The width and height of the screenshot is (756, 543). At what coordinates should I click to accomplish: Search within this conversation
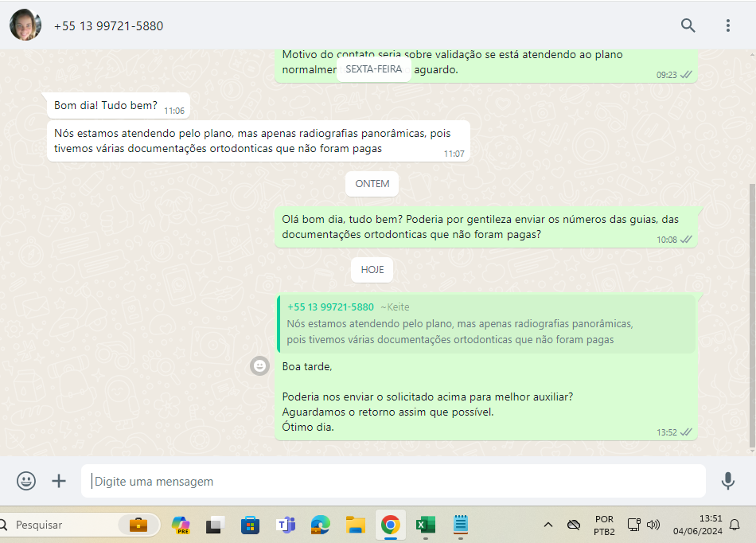click(688, 25)
